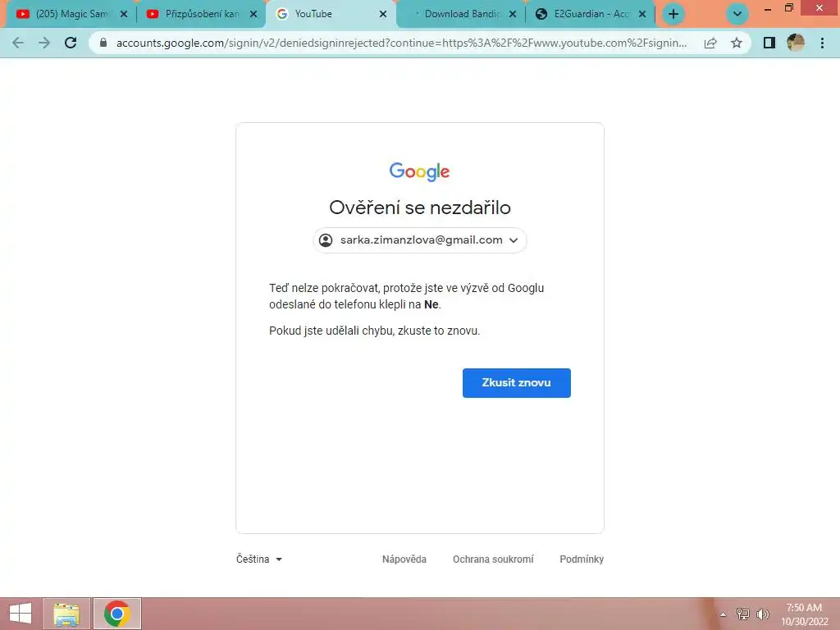Image resolution: width=840 pixels, height=630 pixels.
Task: Open the Nápověda link
Action: pyautogui.click(x=404, y=559)
